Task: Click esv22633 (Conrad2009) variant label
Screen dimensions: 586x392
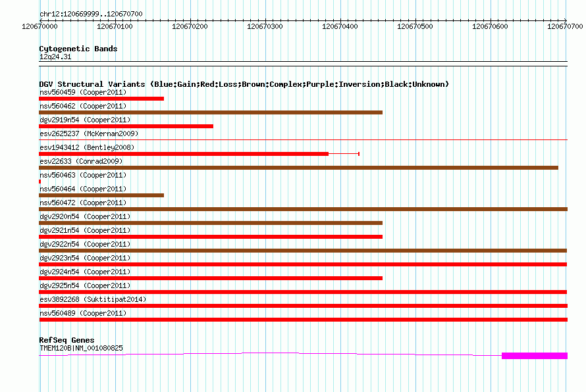Action: 81,161
